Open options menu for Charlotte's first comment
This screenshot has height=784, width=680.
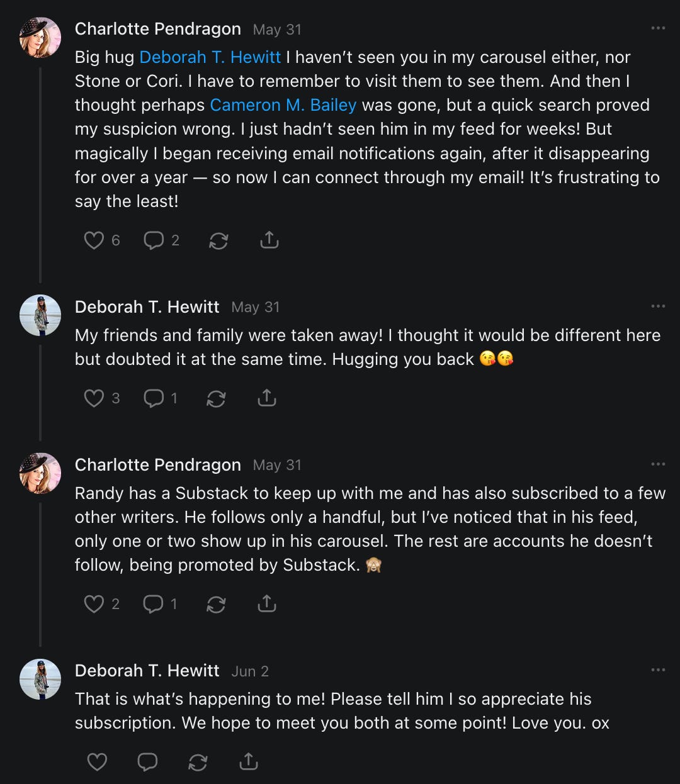(658, 28)
